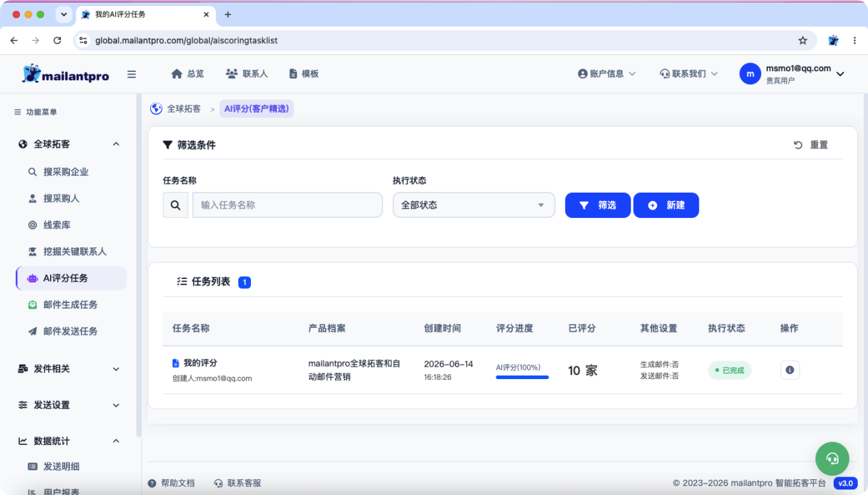Open the 联系客服 link in footer
This screenshot has width=868, height=495.
[238, 483]
